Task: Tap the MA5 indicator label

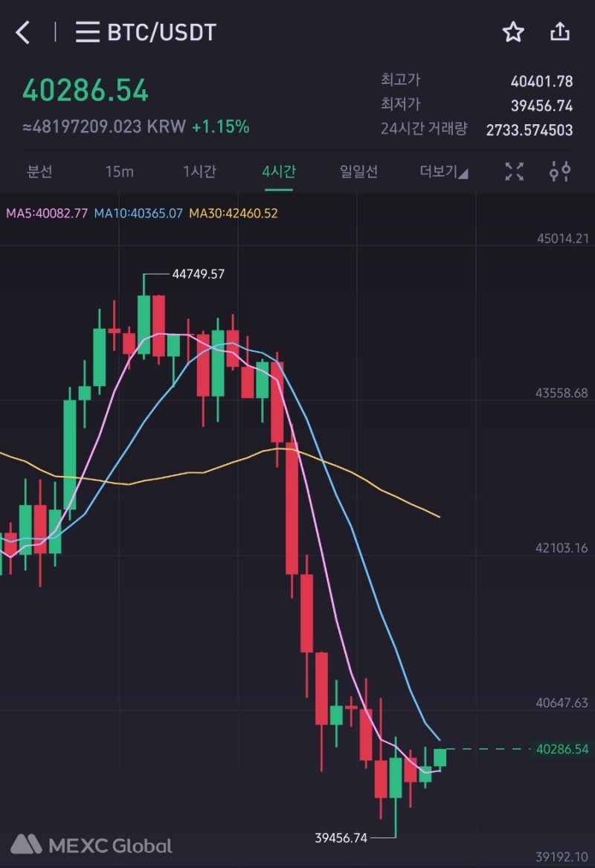Action: pos(47,213)
